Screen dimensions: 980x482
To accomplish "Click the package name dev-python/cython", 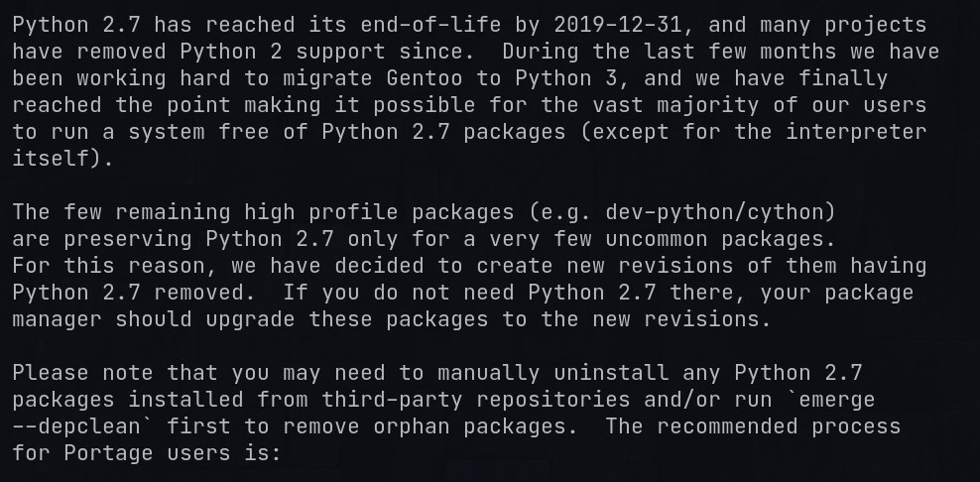I will pyautogui.click(x=714, y=212).
